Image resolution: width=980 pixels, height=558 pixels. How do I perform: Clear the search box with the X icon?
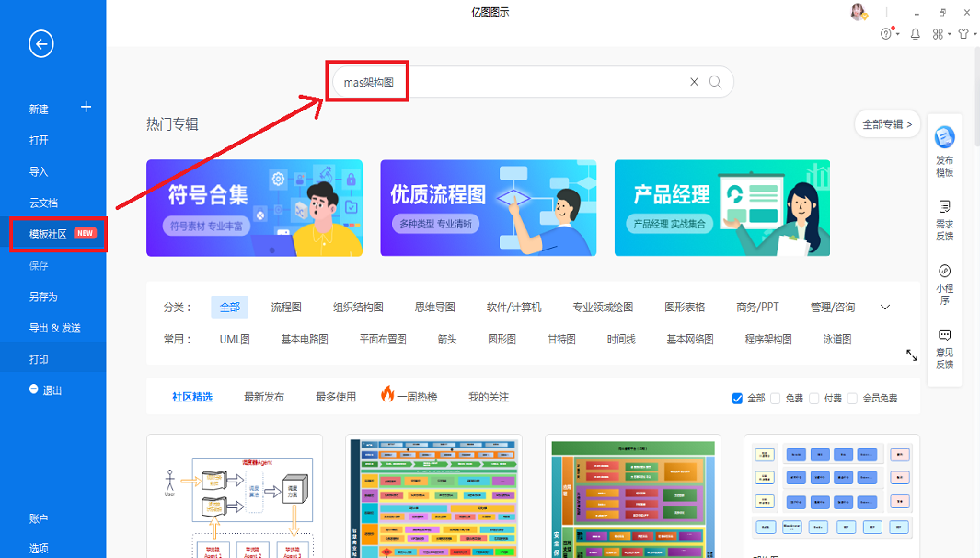tap(694, 82)
